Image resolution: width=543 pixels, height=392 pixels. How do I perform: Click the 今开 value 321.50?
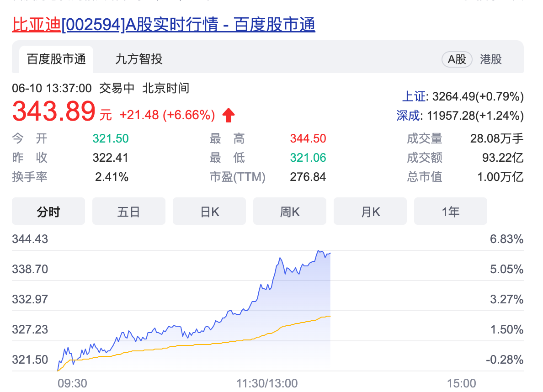tap(111, 138)
